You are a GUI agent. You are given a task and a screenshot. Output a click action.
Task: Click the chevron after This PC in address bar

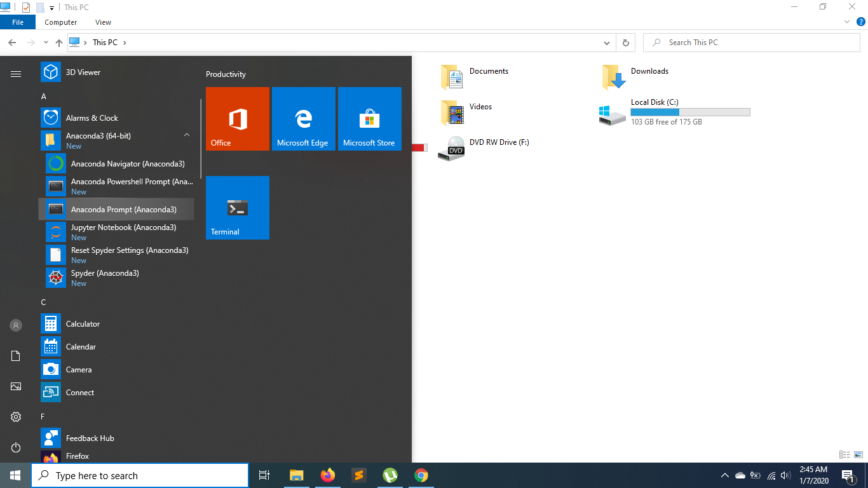tap(125, 43)
